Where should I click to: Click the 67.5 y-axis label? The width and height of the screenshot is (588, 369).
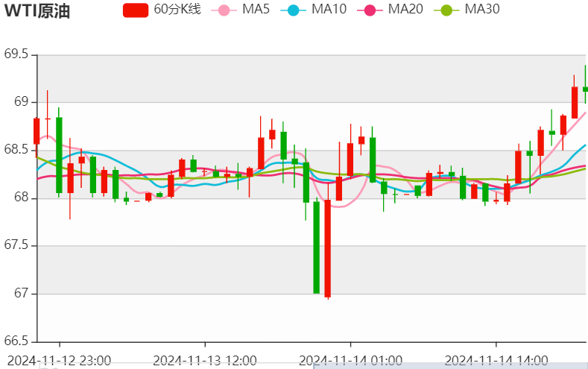coord(16,245)
